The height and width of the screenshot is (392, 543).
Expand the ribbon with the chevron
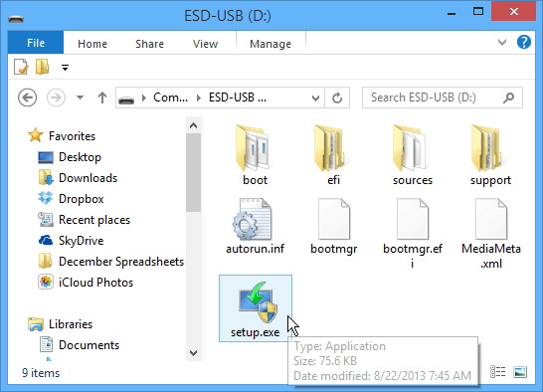(502, 43)
